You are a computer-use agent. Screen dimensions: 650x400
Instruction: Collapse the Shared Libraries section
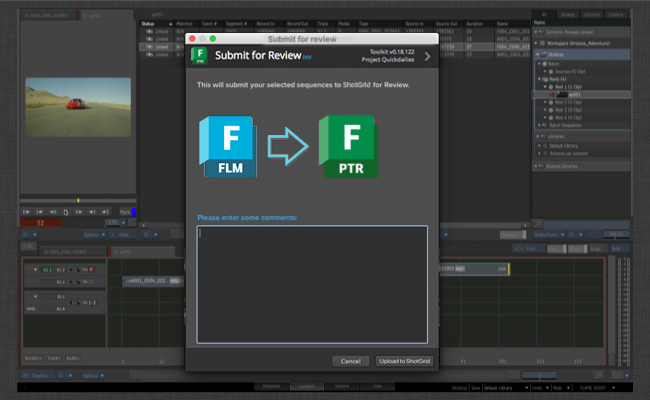[536, 166]
